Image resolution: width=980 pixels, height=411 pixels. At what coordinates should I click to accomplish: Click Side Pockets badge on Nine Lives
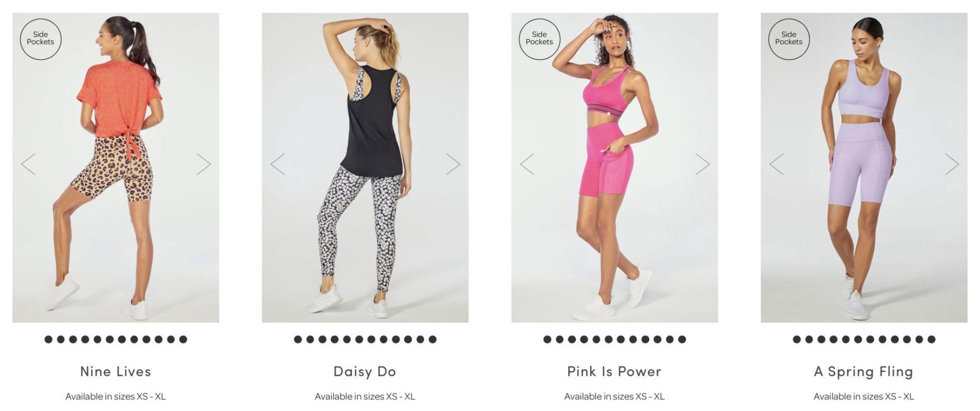click(x=41, y=39)
